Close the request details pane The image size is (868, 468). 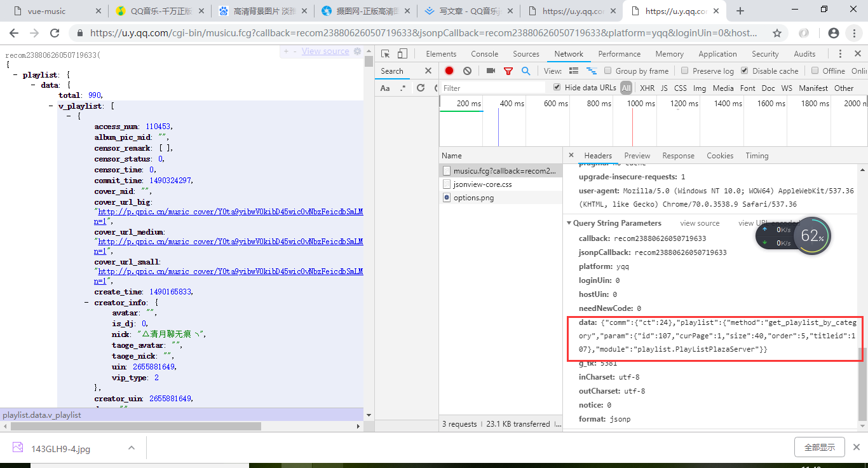(571, 155)
